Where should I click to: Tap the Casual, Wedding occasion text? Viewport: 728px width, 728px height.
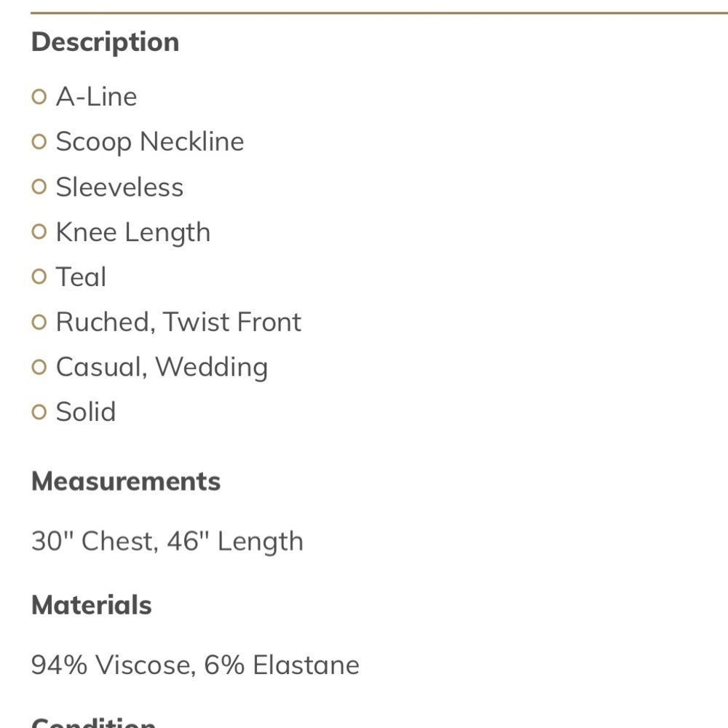tap(162, 368)
